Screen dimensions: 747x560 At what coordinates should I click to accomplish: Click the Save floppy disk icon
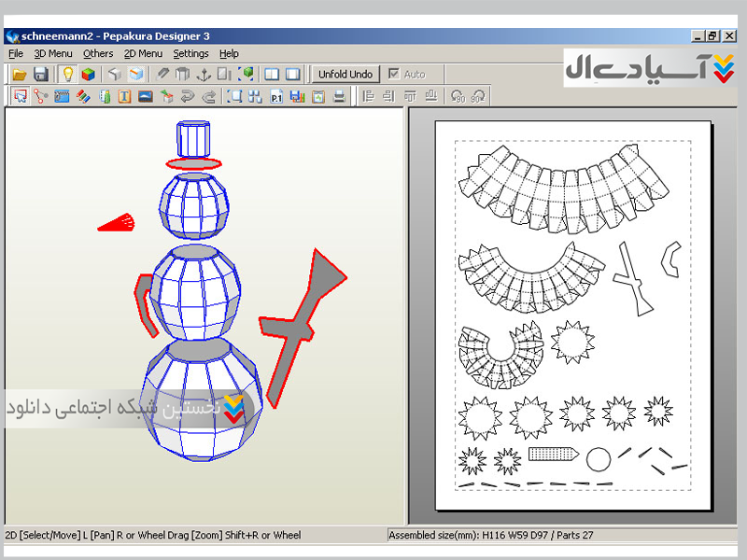40,74
